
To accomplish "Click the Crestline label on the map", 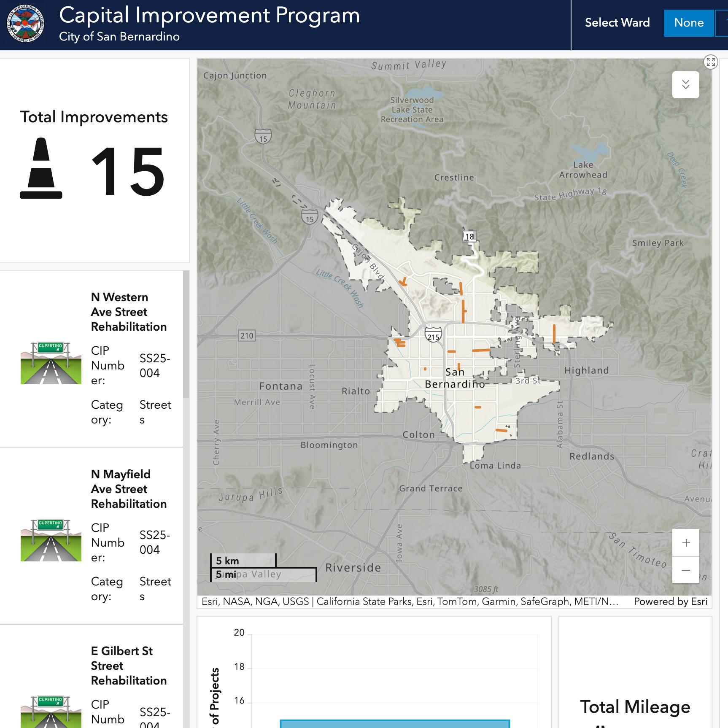I will point(454,178).
